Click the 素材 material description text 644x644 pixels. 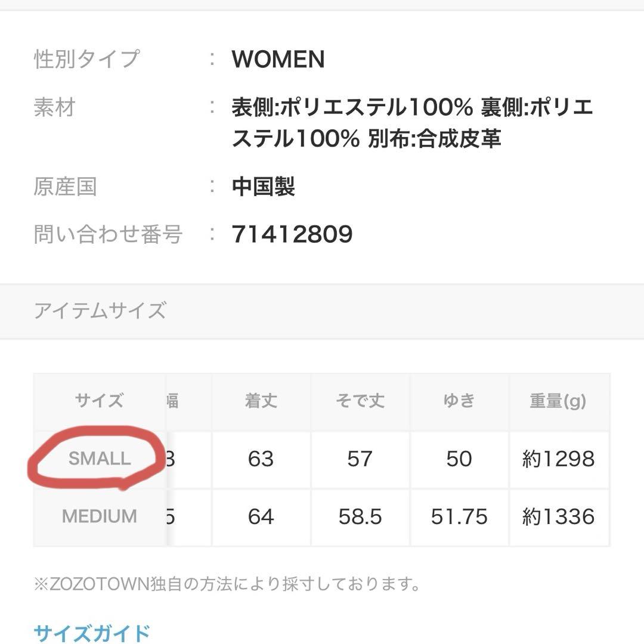tap(413, 123)
